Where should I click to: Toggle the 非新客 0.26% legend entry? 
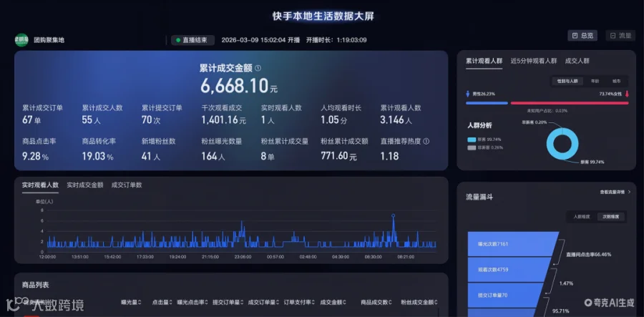point(485,147)
